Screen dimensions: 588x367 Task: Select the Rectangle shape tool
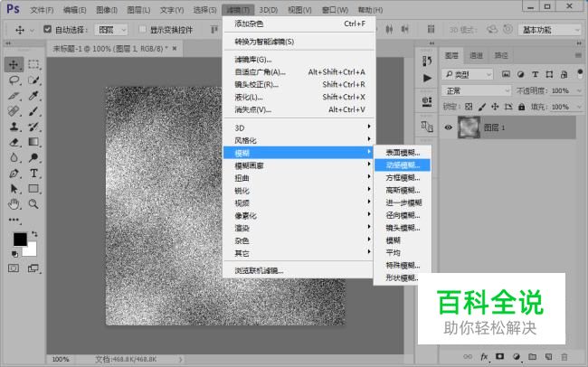pos(33,189)
